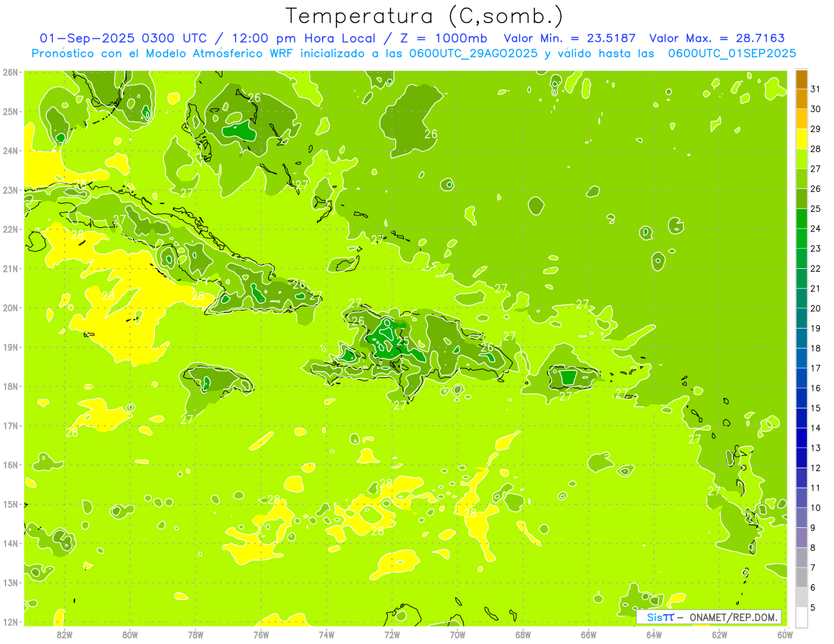Image resolution: width=834 pixels, height=644 pixels.
Task: Click the title 'Temperatura (C,somb.)'
Action: [424, 17]
